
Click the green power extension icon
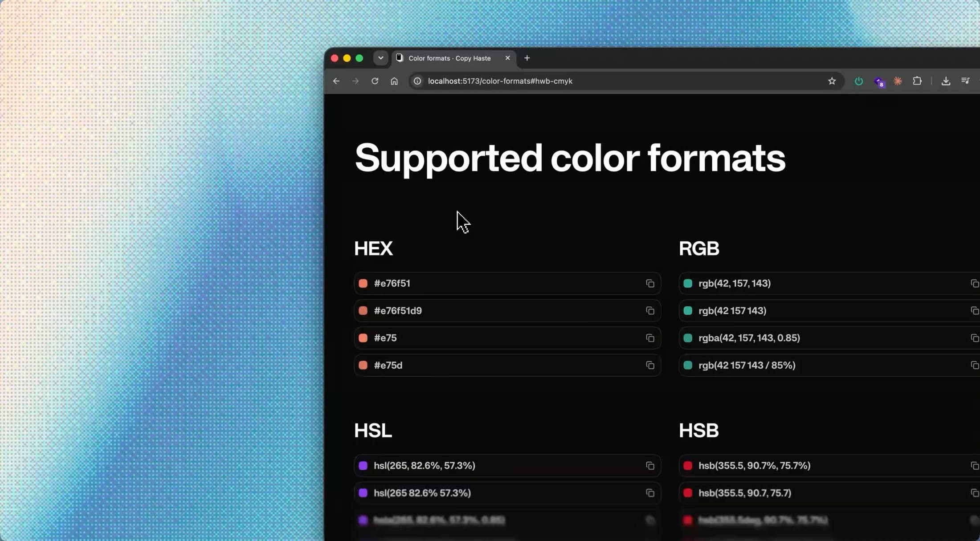(858, 81)
